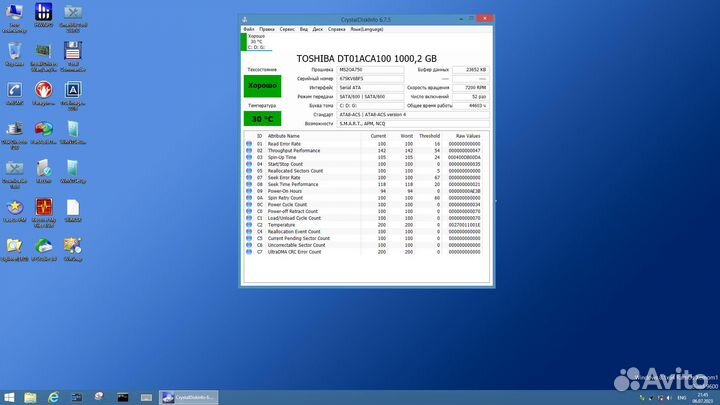Image resolution: width=720 pixels, height=405 pixels.
Task: Open the Правка menu
Action: click(267, 29)
